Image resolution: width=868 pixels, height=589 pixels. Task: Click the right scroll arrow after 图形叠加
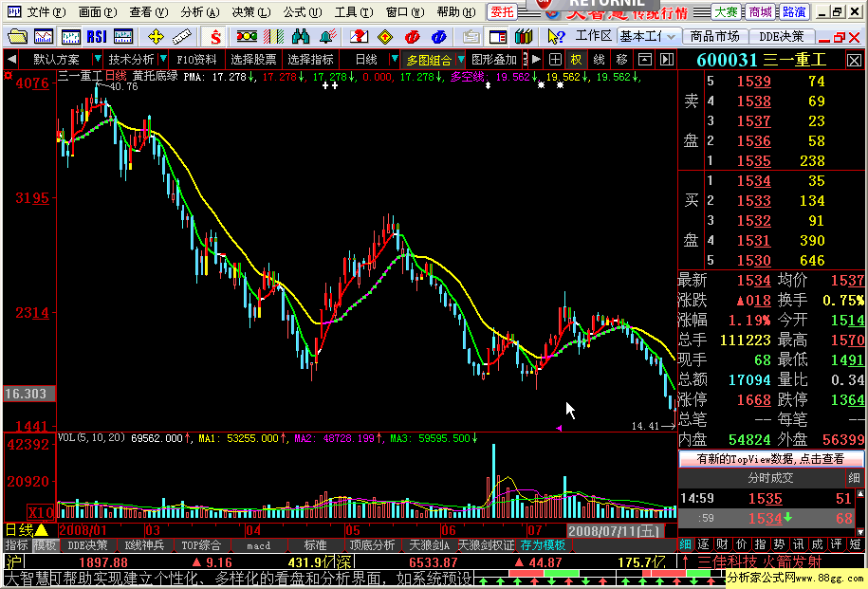pyautogui.click(x=536, y=59)
